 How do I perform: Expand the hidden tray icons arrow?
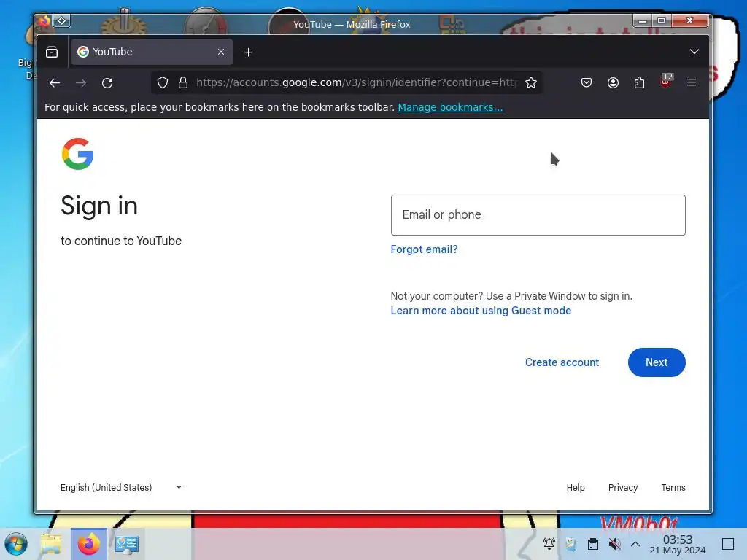pyautogui.click(x=635, y=544)
